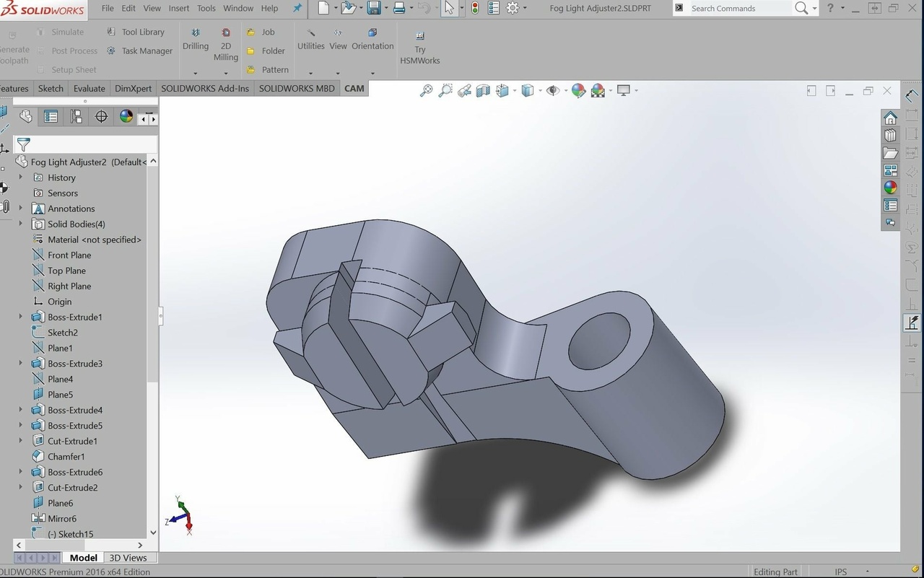
Task: Click the Tool Library button
Action: click(135, 32)
